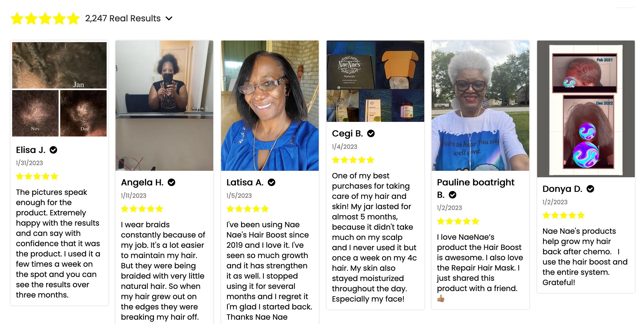Open Pauline's outdoor selfie photo

[x=480, y=106]
